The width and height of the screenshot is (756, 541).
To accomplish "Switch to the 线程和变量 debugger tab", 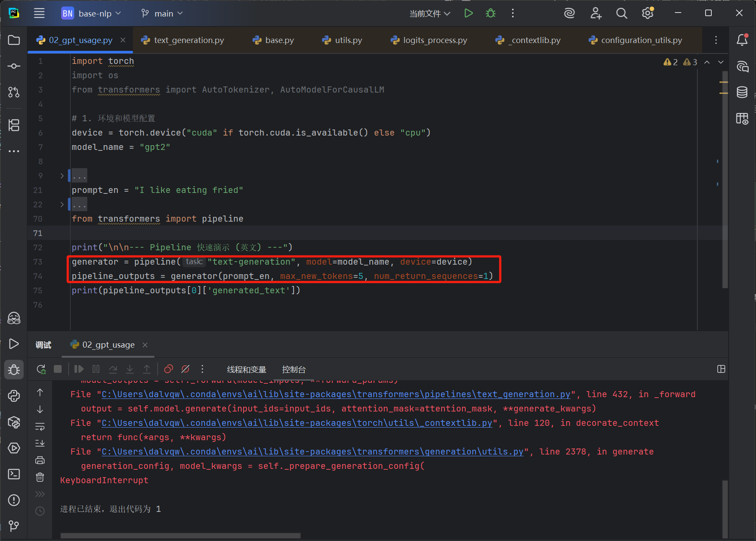I will 246,369.
